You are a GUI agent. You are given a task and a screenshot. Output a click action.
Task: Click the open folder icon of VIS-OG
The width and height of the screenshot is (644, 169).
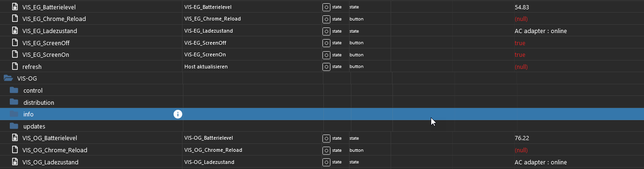pyautogui.click(x=8, y=78)
